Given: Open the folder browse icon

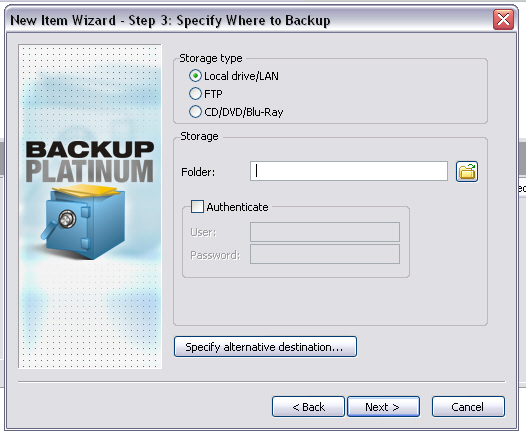Looking at the screenshot, I should (x=467, y=172).
